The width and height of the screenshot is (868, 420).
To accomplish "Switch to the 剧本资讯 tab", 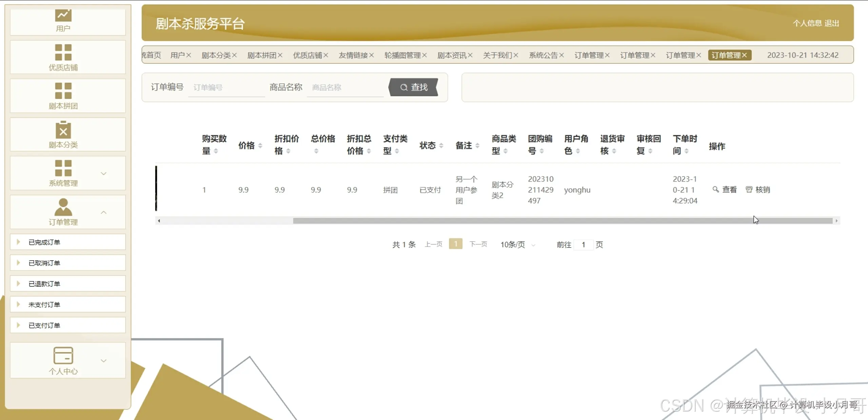I will pyautogui.click(x=452, y=55).
